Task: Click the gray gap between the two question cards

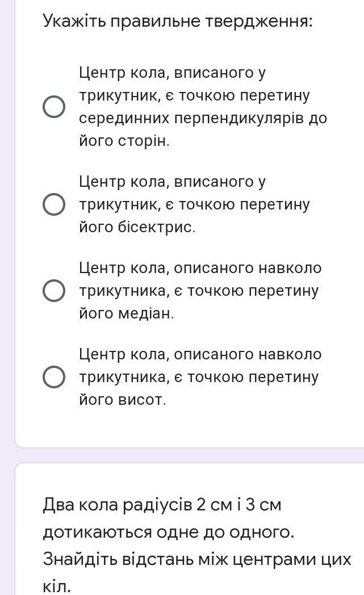Action: [182, 455]
